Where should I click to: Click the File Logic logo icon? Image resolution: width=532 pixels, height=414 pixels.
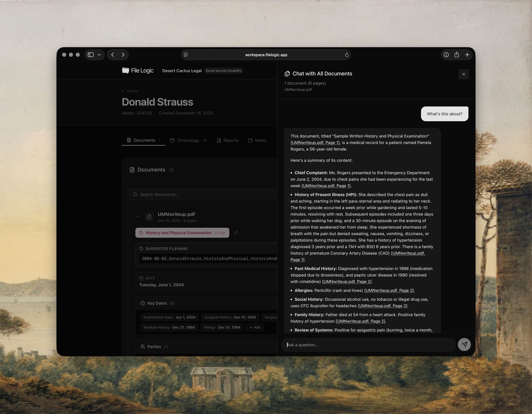click(126, 70)
